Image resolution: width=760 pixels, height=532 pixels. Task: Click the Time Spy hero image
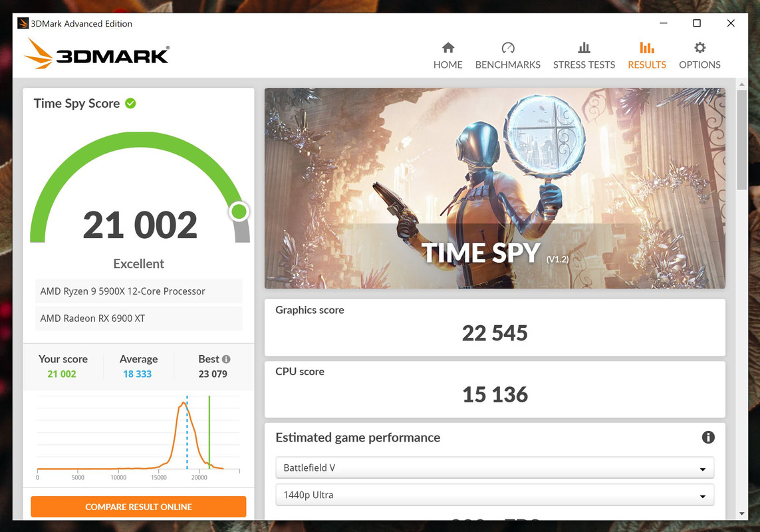(x=495, y=188)
